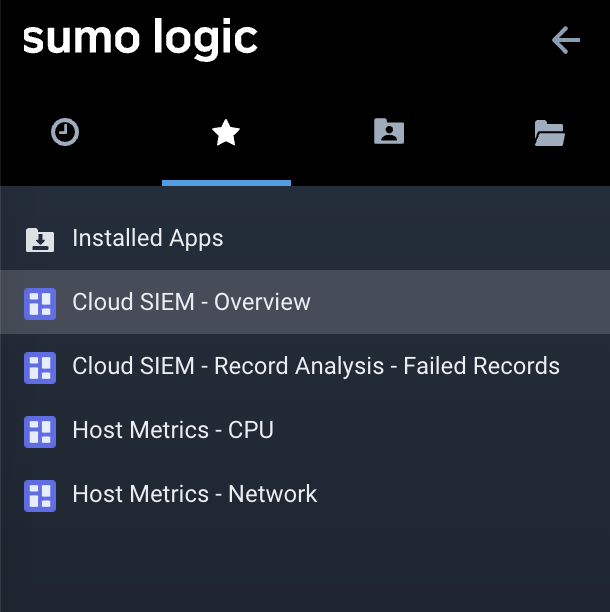Screen dimensions: 610x612
Task: Open Cloud SIEM - Overview dashboard text
Action: tap(191, 302)
